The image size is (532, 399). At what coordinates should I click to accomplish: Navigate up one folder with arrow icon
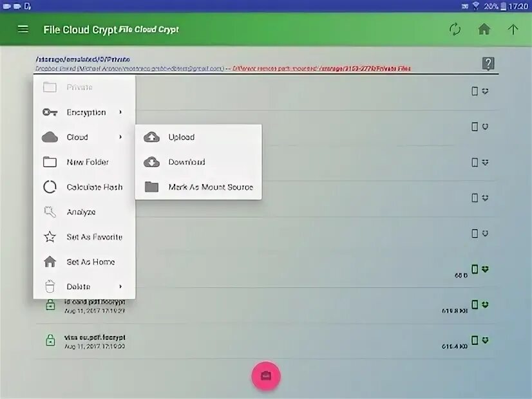coord(513,30)
